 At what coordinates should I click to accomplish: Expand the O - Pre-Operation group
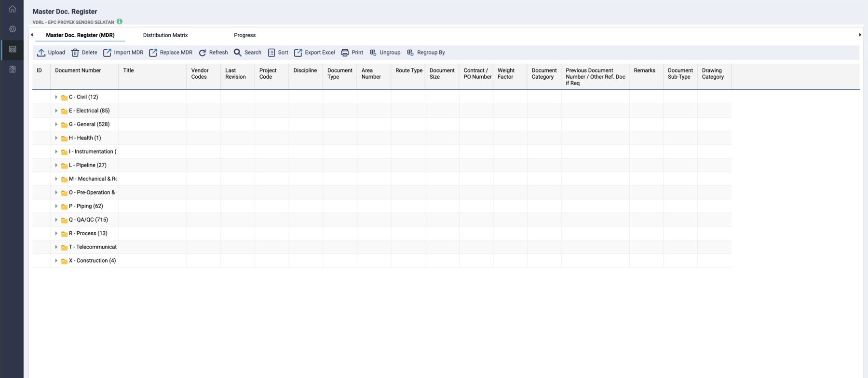point(56,193)
